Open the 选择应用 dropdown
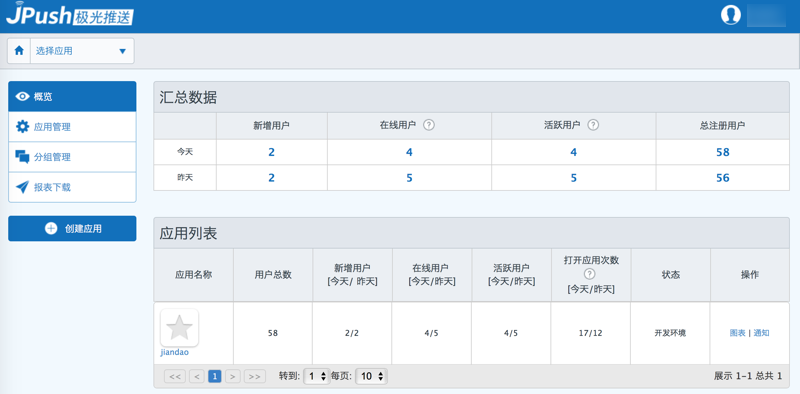Image resolution: width=800 pixels, height=394 pixels. pos(82,51)
